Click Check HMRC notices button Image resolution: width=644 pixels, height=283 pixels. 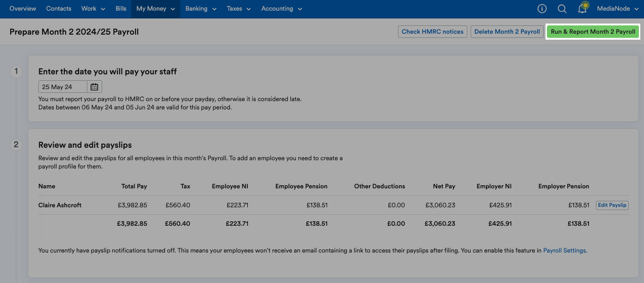[x=432, y=31]
